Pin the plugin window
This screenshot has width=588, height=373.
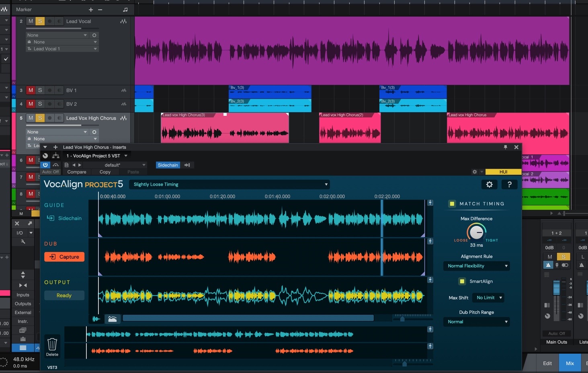505,147
